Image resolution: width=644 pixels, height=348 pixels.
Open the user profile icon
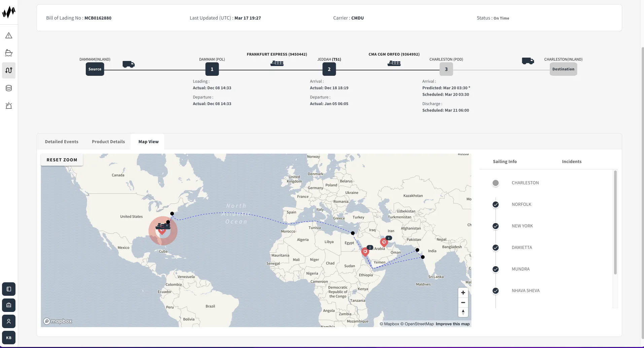tap(9, 321)
